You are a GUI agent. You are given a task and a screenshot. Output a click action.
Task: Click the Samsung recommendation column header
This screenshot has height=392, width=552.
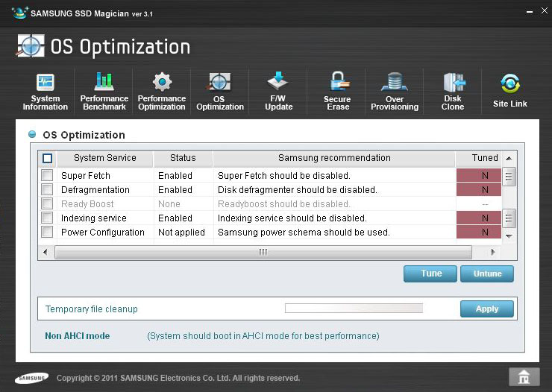tap(334, 158)
